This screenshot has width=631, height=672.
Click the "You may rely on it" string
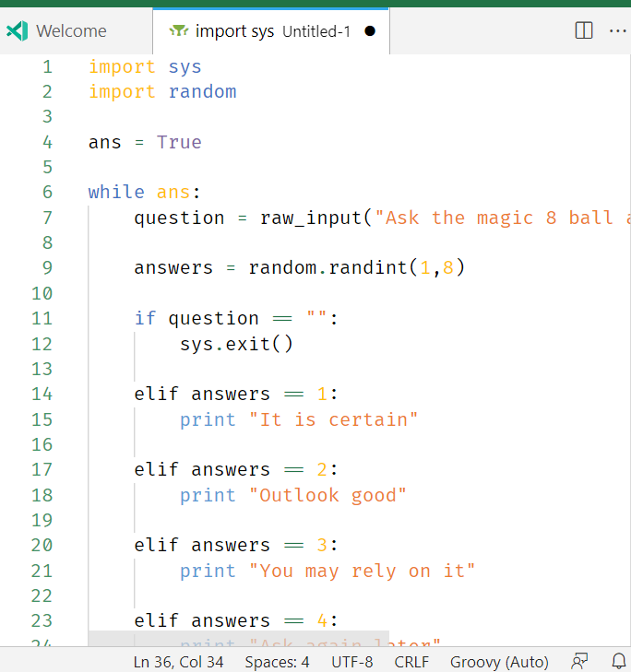coord(362,571)
